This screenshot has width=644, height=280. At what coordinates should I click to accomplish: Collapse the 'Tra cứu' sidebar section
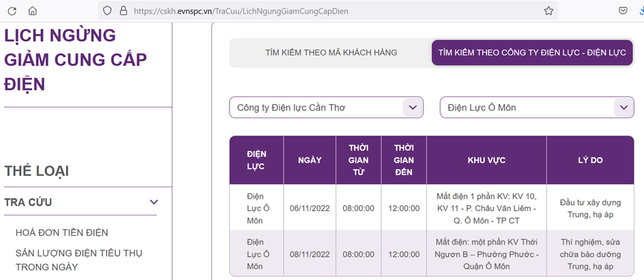pos(153,202)
